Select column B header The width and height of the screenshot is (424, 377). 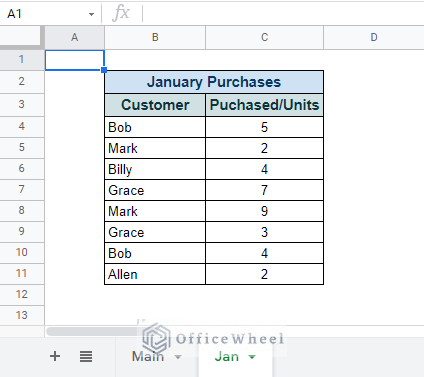pos(155,37)
